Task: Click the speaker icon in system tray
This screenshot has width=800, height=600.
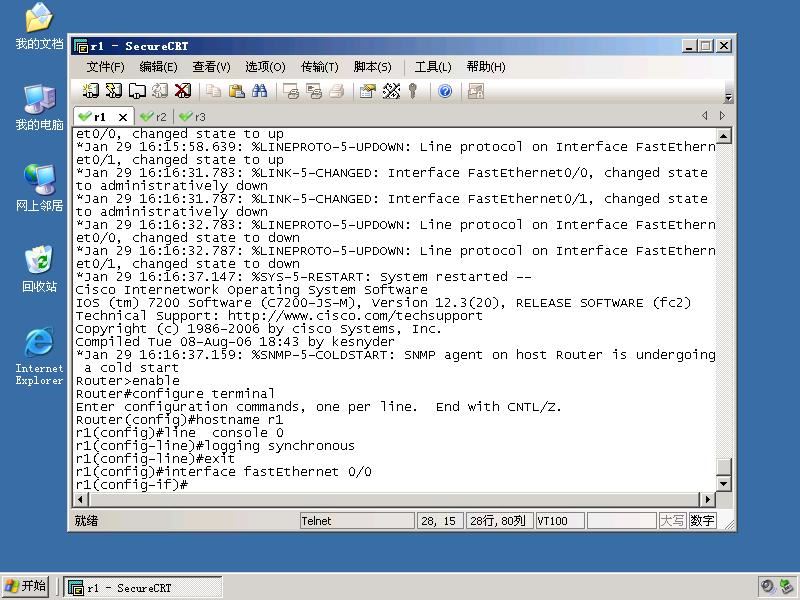Action: point(767,587)
